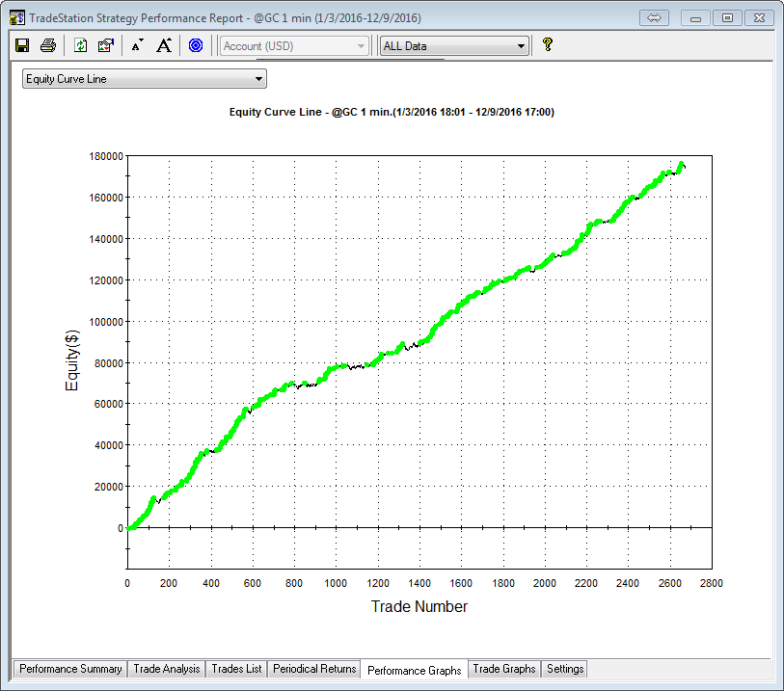
Task: Click the application icon in title bar
Action: (16, 17)
